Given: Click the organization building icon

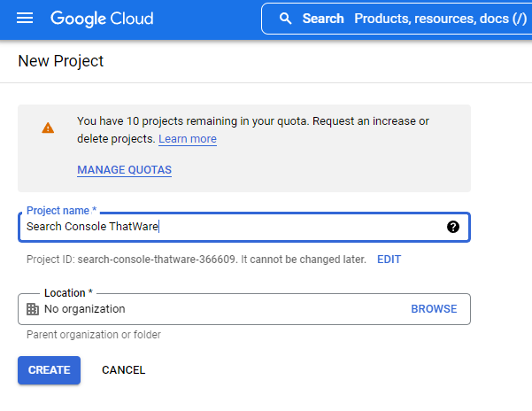Looking at the screenshot, I should point(33,309).
